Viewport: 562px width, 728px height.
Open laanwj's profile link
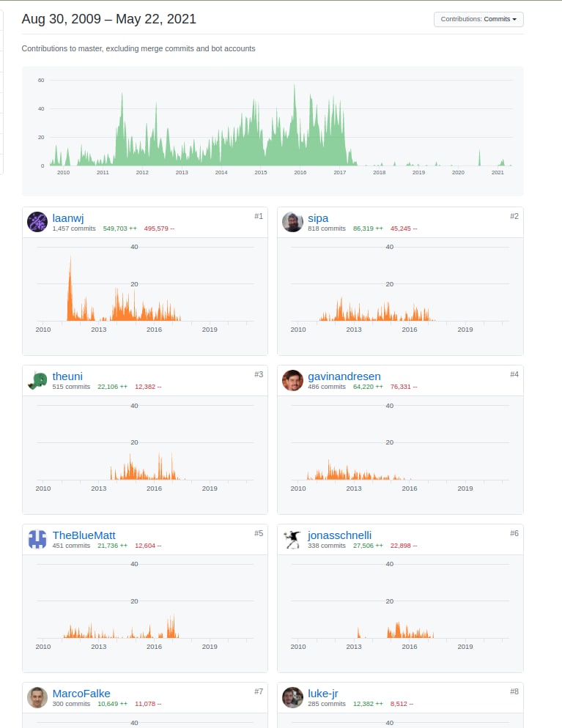(x=68, y=218)
